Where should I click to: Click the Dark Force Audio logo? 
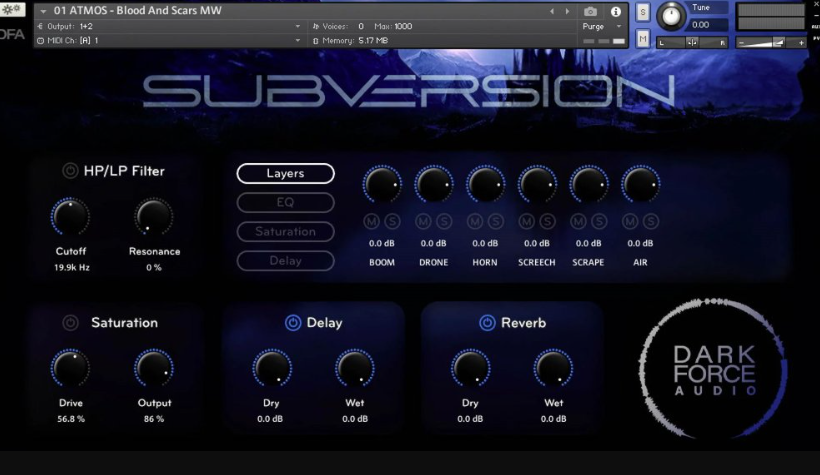pyautogui.click(x=714, y=369)
